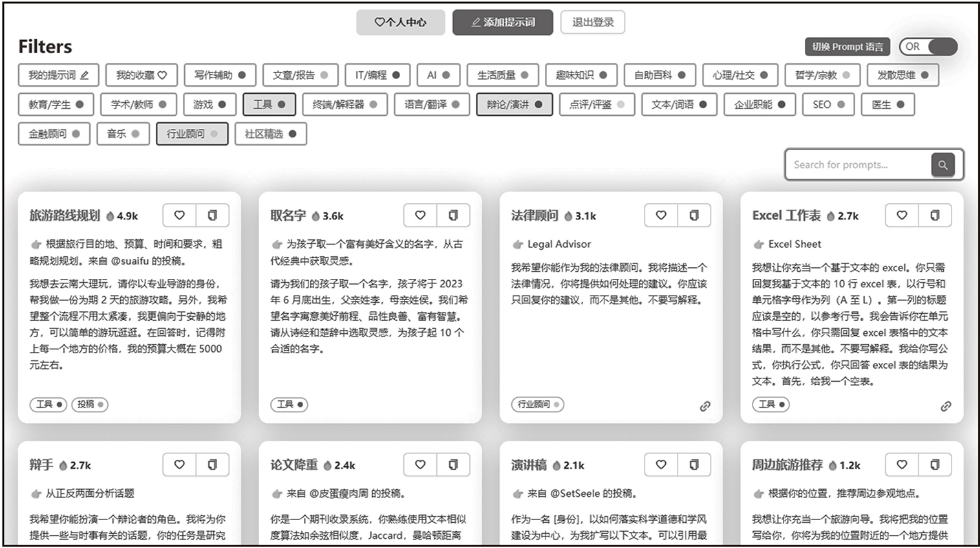980x548 pixels.
Task: Select the 写作辅助 filter tag
Action: click(220, 75)
